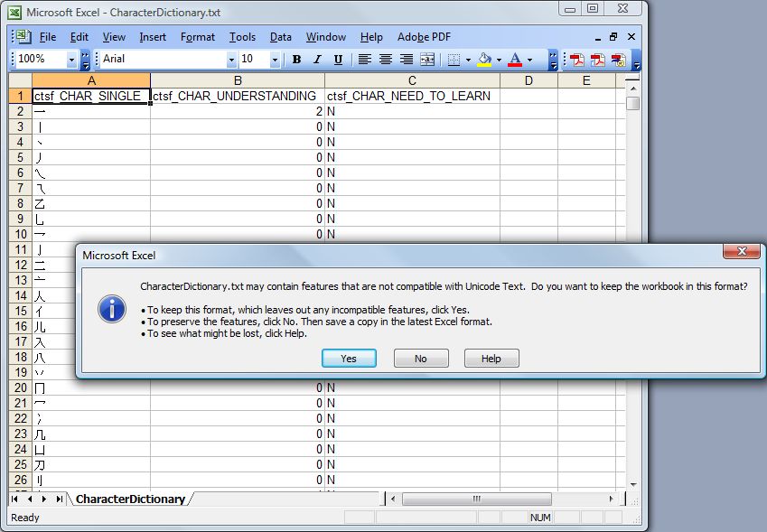Expand the Arial font name dropdown
This screenshot has height=532, width=767.
231,60
